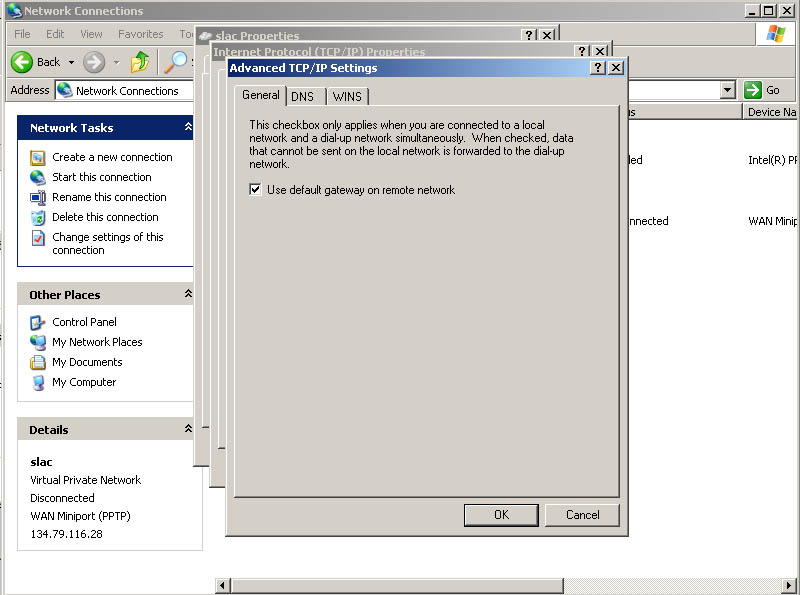Viewport: 800px width, 595px height.
Task: Click OK in Advanced TCP/IP Settings
Action: pos(501,515)
